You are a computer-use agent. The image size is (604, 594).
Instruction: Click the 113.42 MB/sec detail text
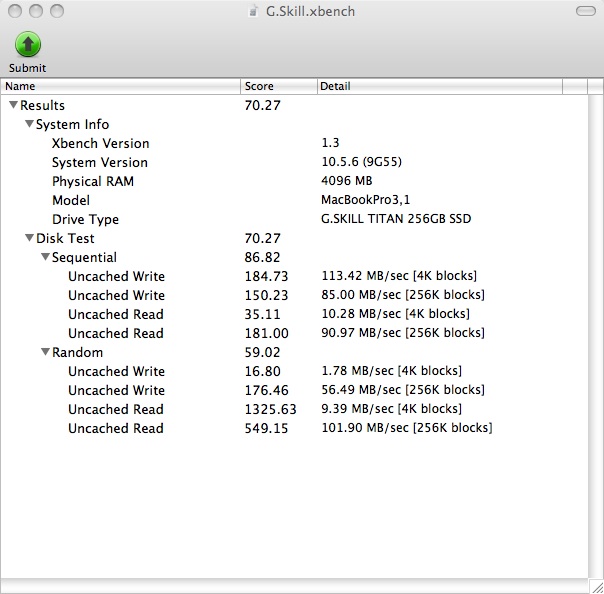(x=399, y=276)
